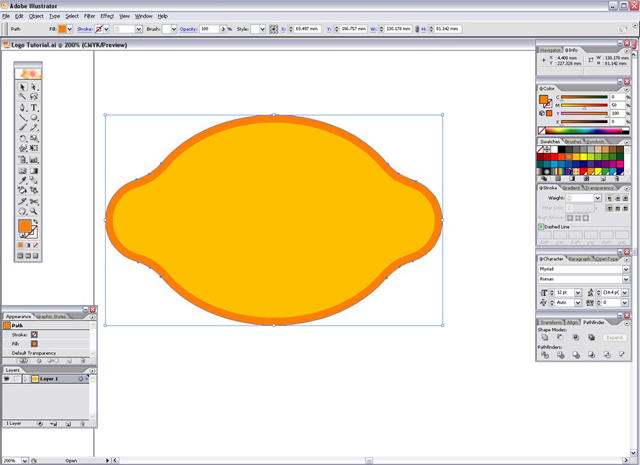Click the Expand button in Pathfinder
Image resolution: width=640 pixels, height=465 pixels.
[x=614, y=337]
